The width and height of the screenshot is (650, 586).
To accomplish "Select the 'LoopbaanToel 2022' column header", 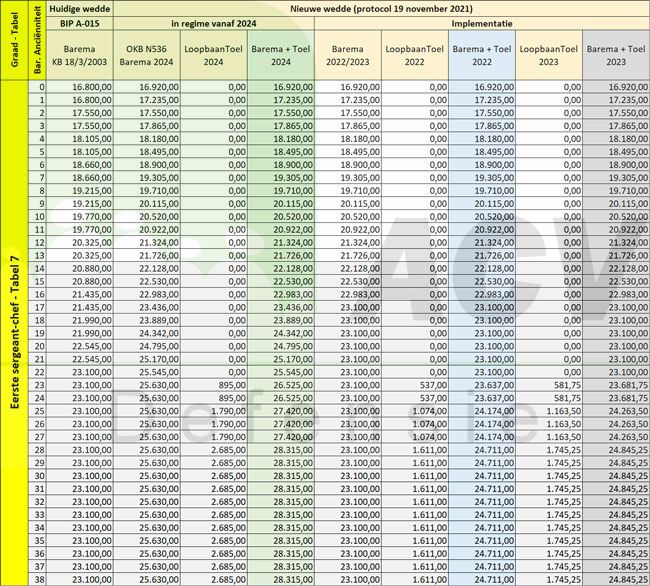I will pos(415,55).
